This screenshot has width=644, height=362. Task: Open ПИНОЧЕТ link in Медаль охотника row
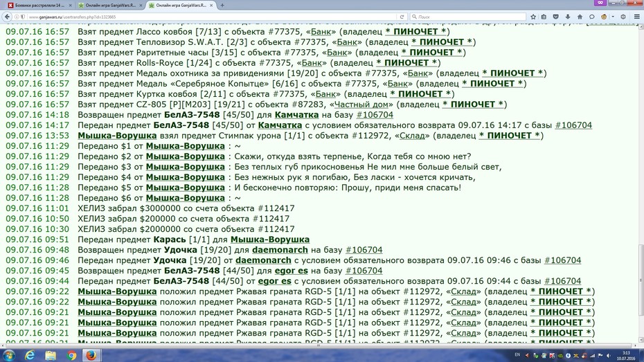(512, 73)
